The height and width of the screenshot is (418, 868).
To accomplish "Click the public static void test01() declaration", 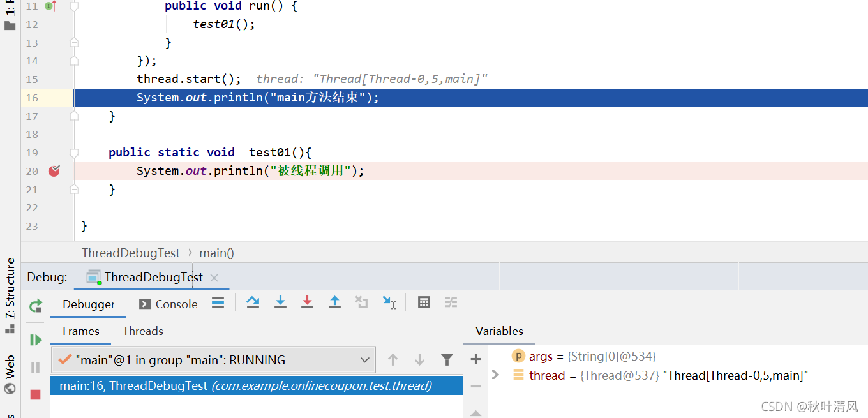I will pyautogui.click(x=209, y=153).
